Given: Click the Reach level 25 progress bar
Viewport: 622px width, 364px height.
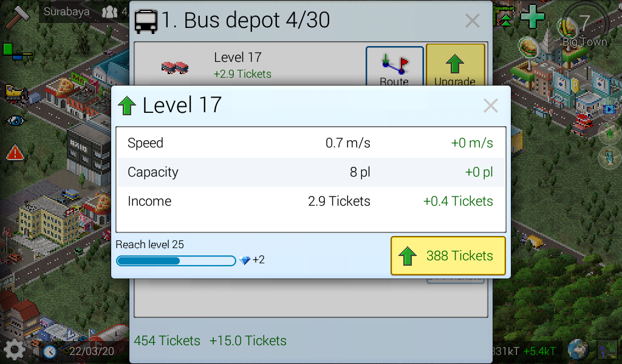Looking at the screenshot, I should pos(176,261).
